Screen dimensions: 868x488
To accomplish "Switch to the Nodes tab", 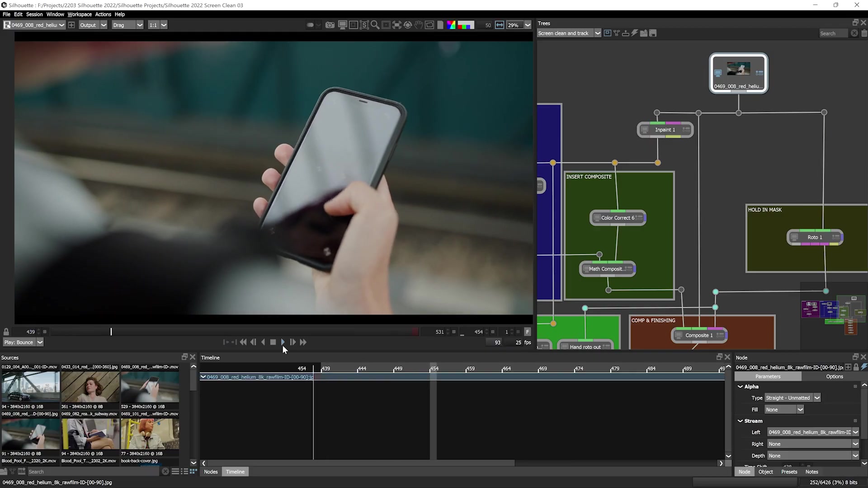I will 211,471.
